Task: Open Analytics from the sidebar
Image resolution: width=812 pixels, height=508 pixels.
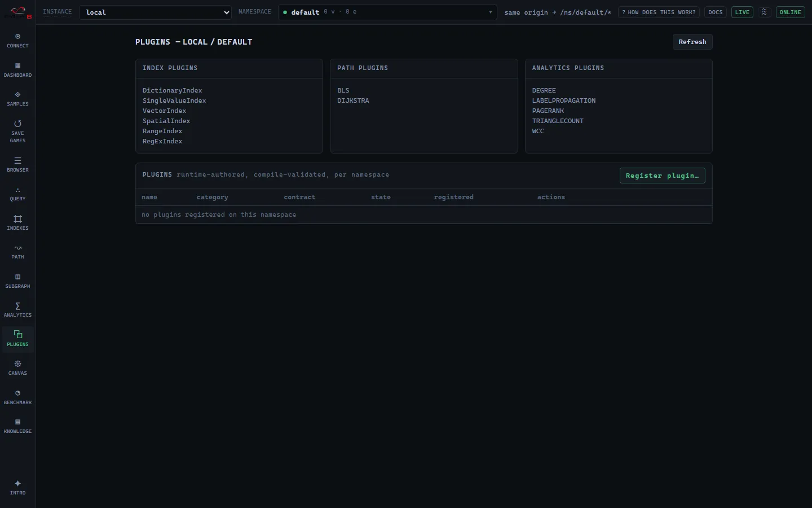Action: [17, 310]
